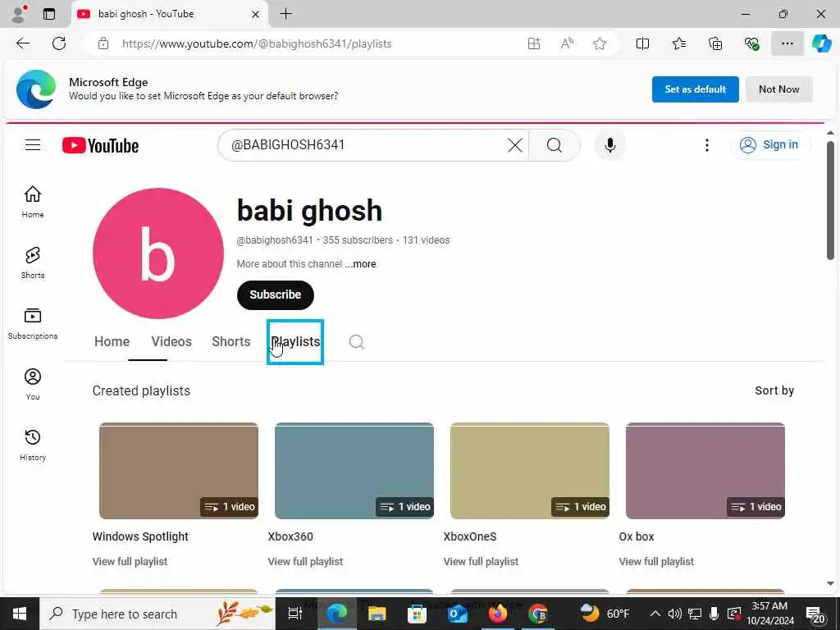View site information lock icon
The image size is (840, 630).
coord(103,44)
